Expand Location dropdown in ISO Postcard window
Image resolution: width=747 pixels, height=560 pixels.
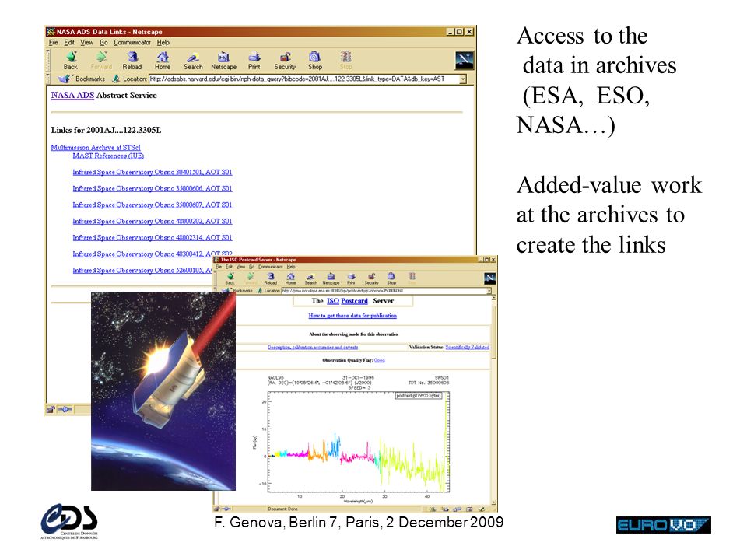tap(489, 290)
